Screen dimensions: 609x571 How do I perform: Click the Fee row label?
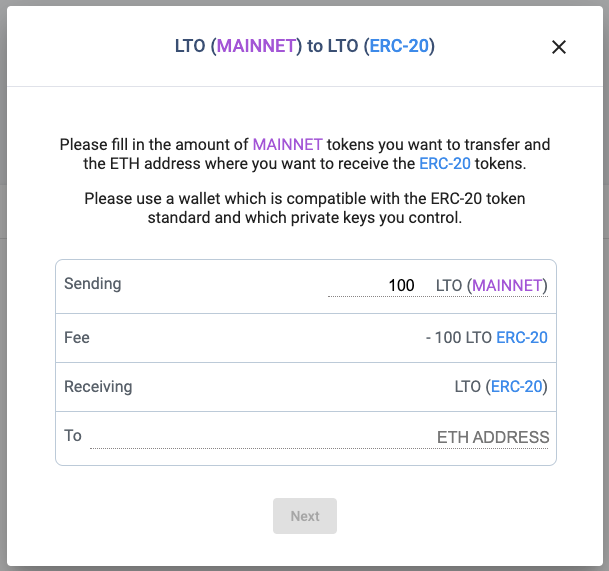pos(77,338)
